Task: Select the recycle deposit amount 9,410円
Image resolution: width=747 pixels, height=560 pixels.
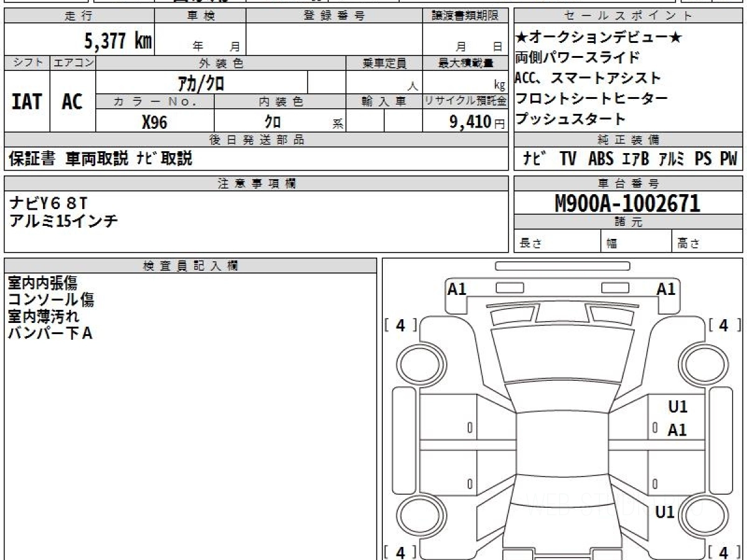Action: [x=477, y=122]
